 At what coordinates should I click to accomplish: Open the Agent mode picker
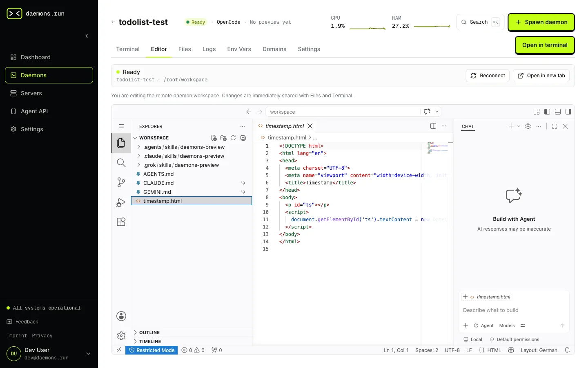point(483,325)
